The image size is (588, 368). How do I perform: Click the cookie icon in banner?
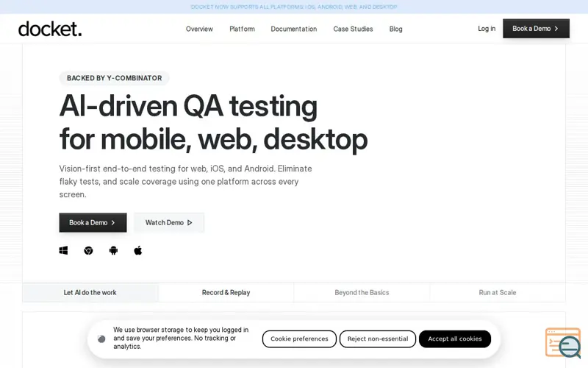coord(101,339)
